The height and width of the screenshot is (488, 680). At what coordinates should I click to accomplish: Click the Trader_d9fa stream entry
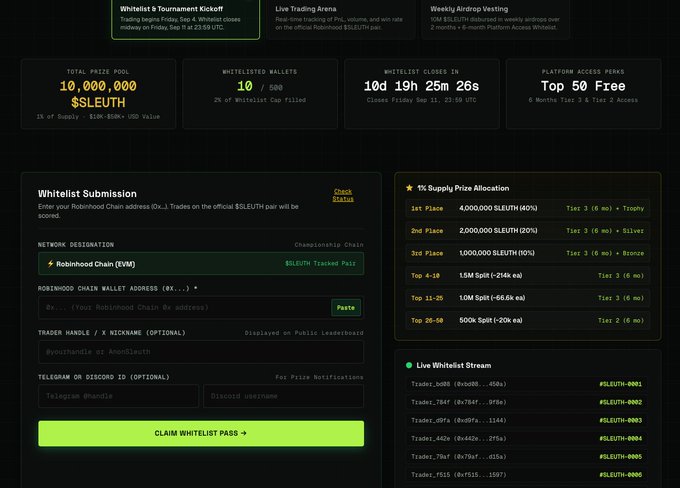(x=526, y=420)
